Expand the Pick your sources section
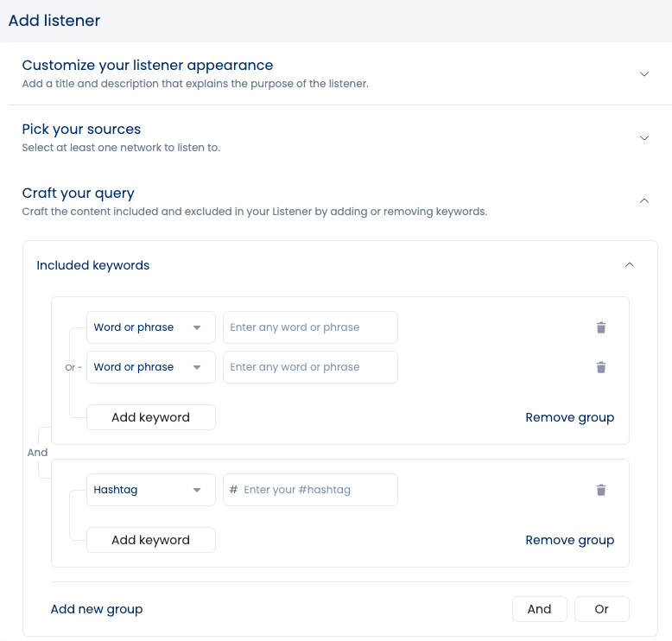Viewport: 672px width, 641px height. (643, 138)
